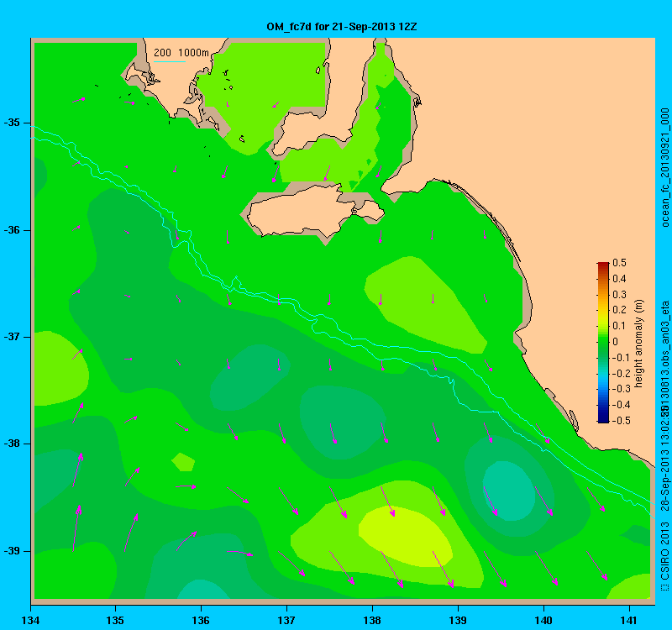Image resolution: width=672 pixels, height=630 pixels.
Task: Click the longitude tick label '134'
Action: click(x=30, y=620)
